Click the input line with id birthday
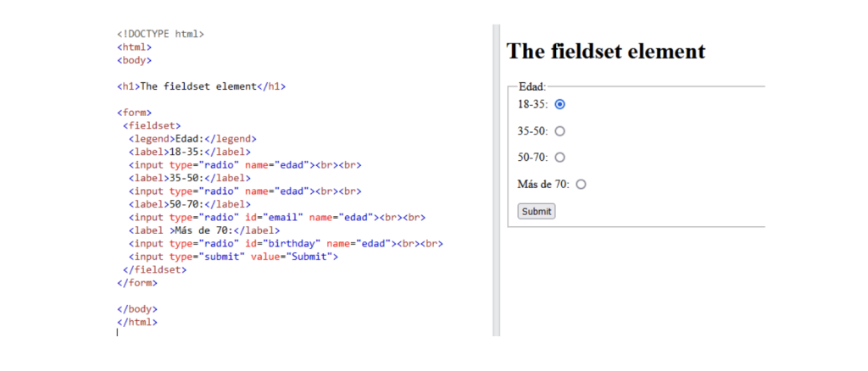This screenshot has width=868, height=371. point(286,243)
